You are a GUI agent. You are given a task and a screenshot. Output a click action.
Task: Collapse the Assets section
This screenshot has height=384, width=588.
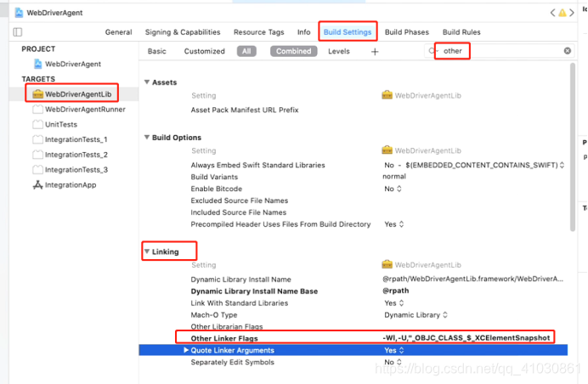tap(147, 82)
